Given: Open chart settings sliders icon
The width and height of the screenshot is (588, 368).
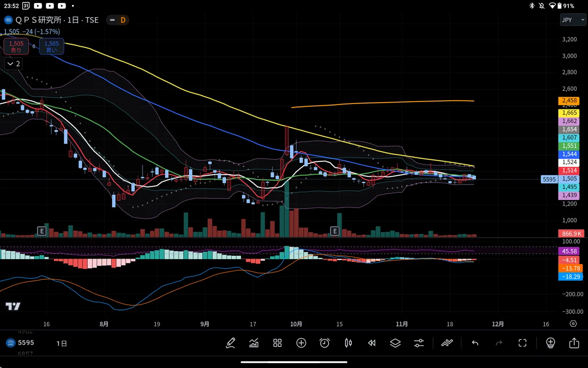Looking at the screenshot, I should click(x=419, y=343).
